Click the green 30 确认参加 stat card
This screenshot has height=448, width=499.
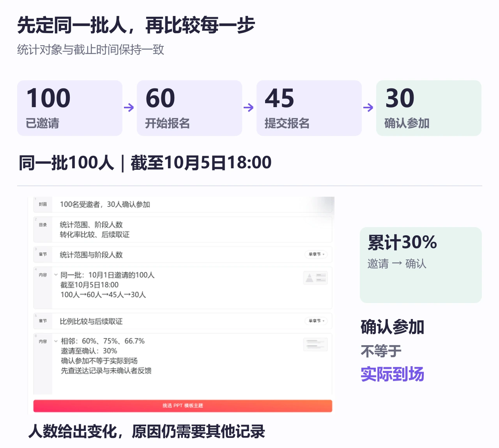tap(429, 108)
